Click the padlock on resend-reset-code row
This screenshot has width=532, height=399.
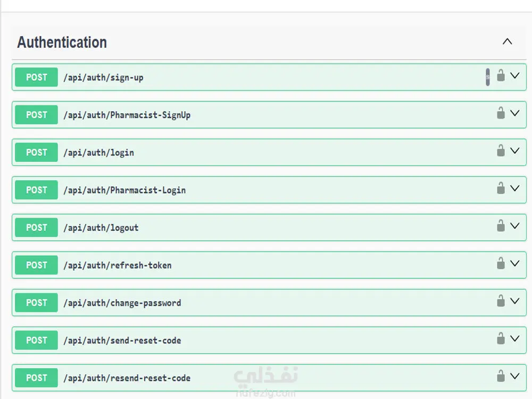[x=501, y=376]
